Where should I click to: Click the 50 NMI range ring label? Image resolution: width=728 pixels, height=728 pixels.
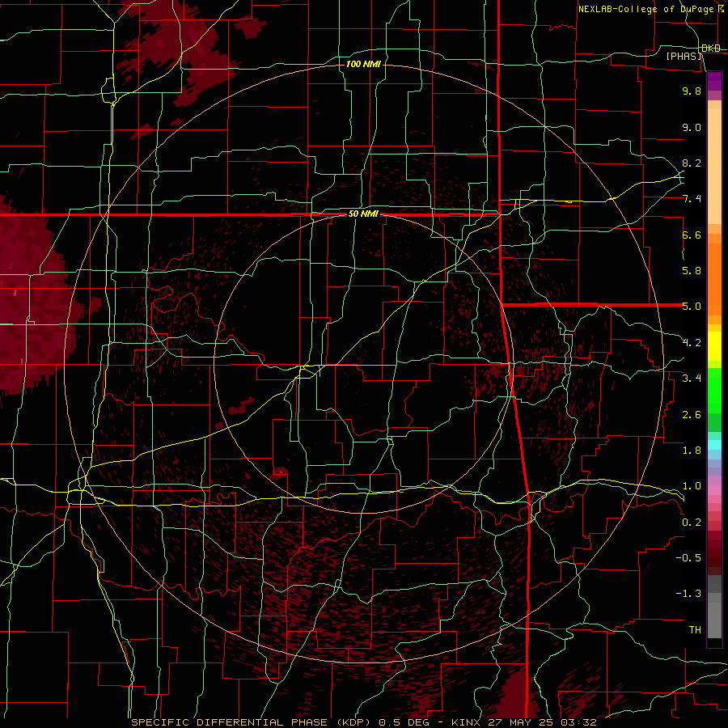pyautogui.click(x=363, y=214)
